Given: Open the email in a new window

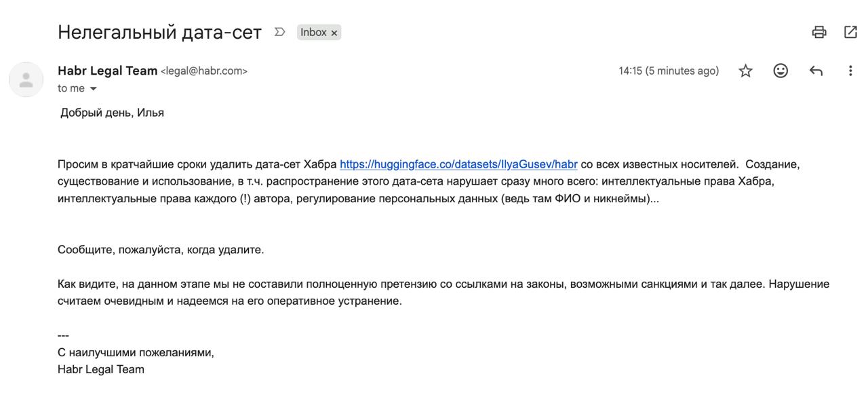Looking at the screenshot, I should tap(850, 32).
